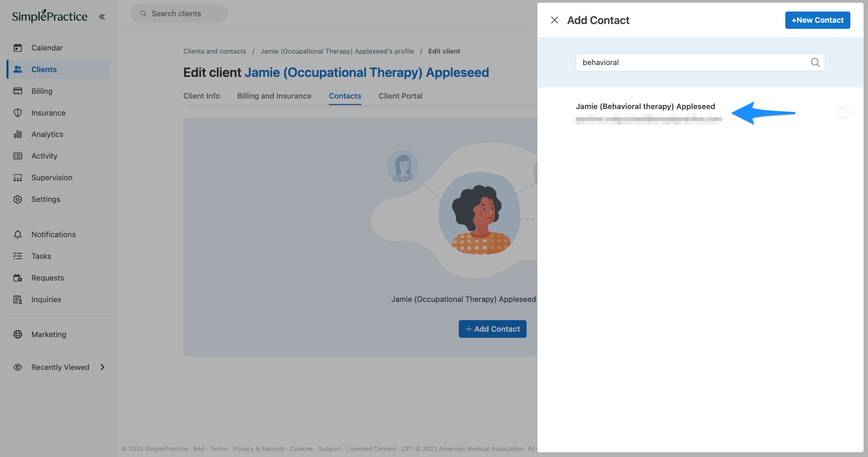868x457 pixels.
Task: Click the Marketing globe icon
Action: 18,334
